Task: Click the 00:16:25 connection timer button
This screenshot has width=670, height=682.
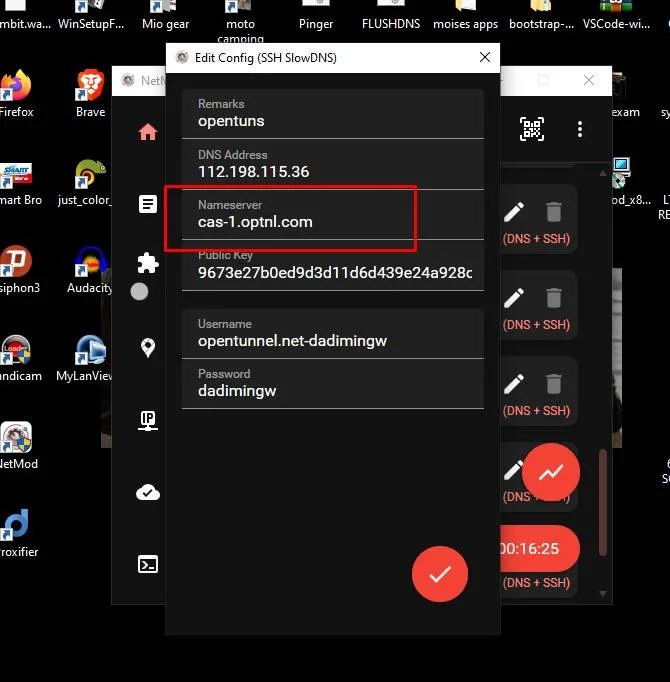Action: click(x=539, y=548)
